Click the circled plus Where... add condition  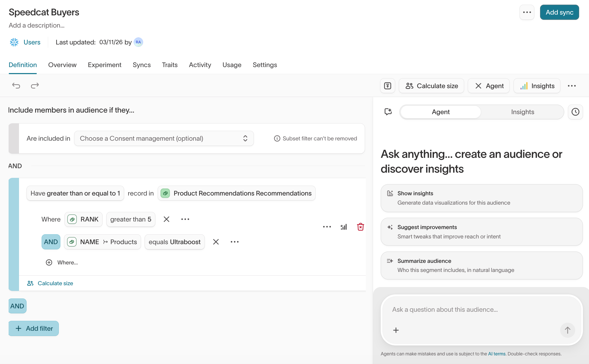(62, 262)
